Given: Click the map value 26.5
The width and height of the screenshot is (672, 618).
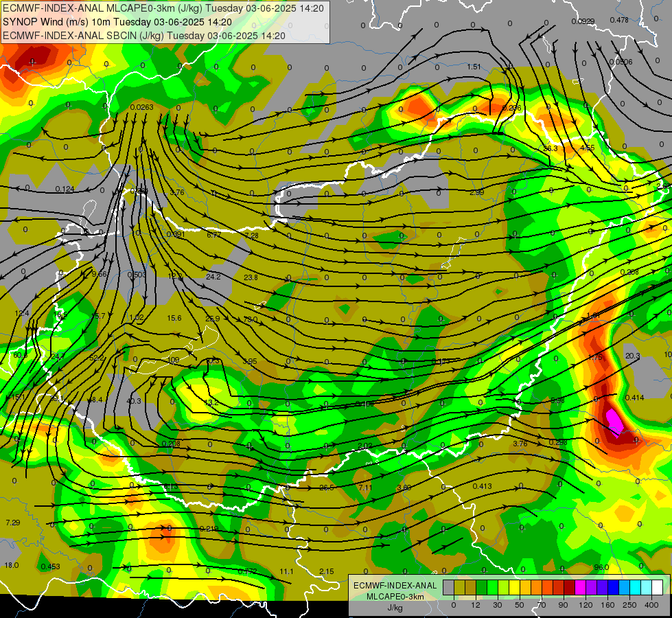Looking at the screenshot, I should click(x=327, y=488).
